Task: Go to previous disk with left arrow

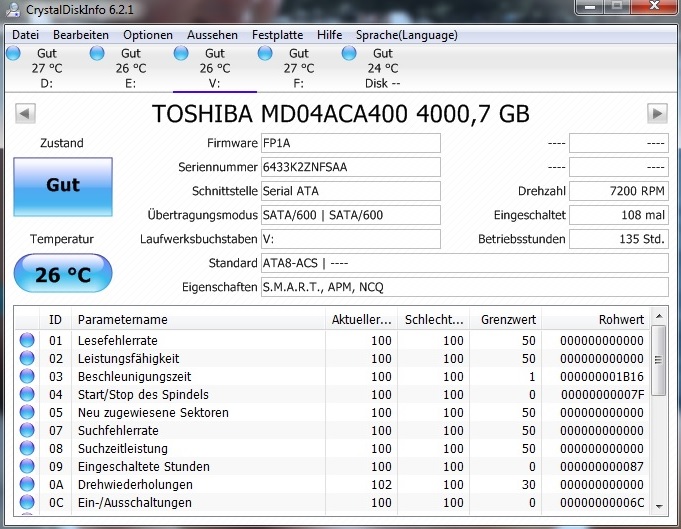Action: [25, 114]
